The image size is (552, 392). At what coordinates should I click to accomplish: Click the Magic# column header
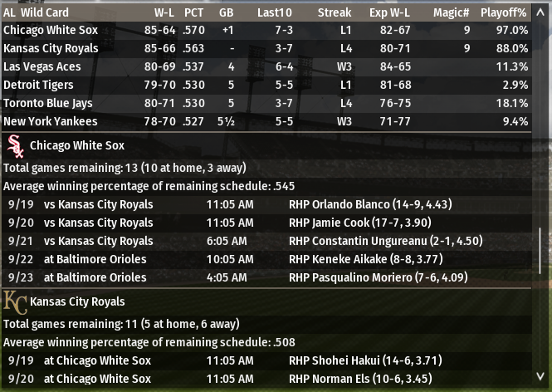[x=452, y=13]
